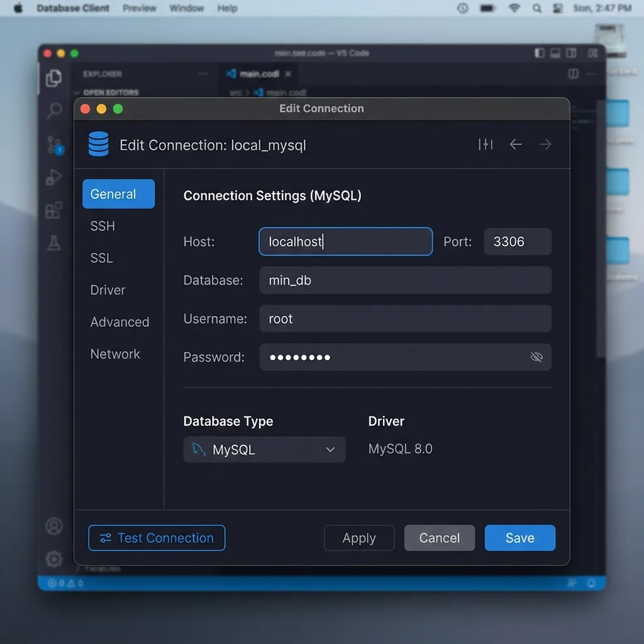Open VS Code Explorer activity icon
Viewport: 644px width, 644px height.
click(54, 78)
